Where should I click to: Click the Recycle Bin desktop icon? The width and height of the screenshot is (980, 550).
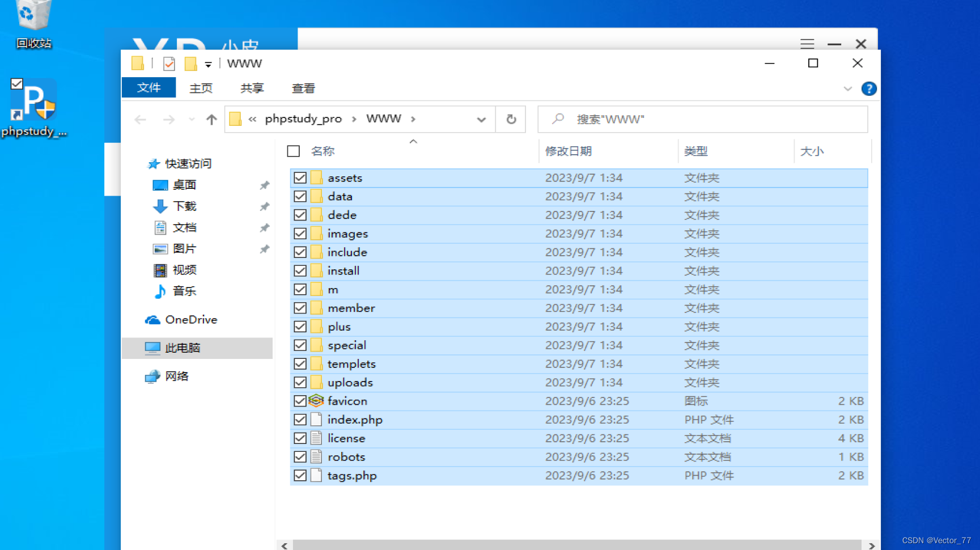tap(33, 24)
